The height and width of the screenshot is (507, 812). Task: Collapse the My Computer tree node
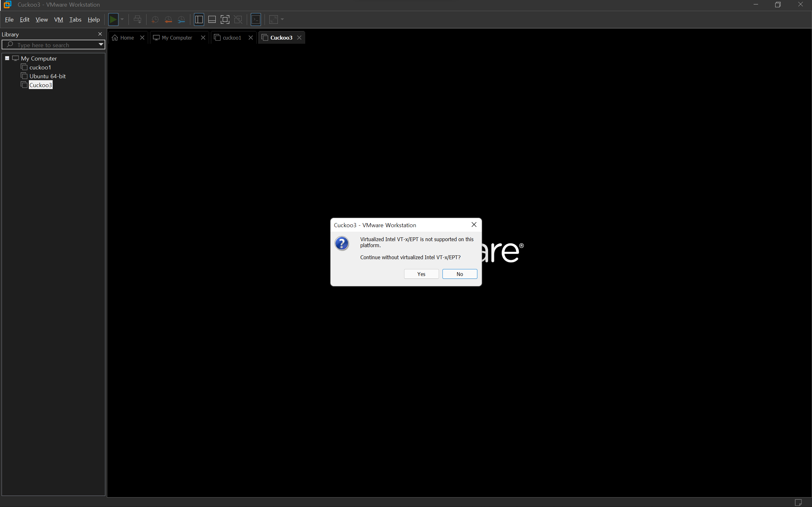pyautogui.click(x=7, y=58)
